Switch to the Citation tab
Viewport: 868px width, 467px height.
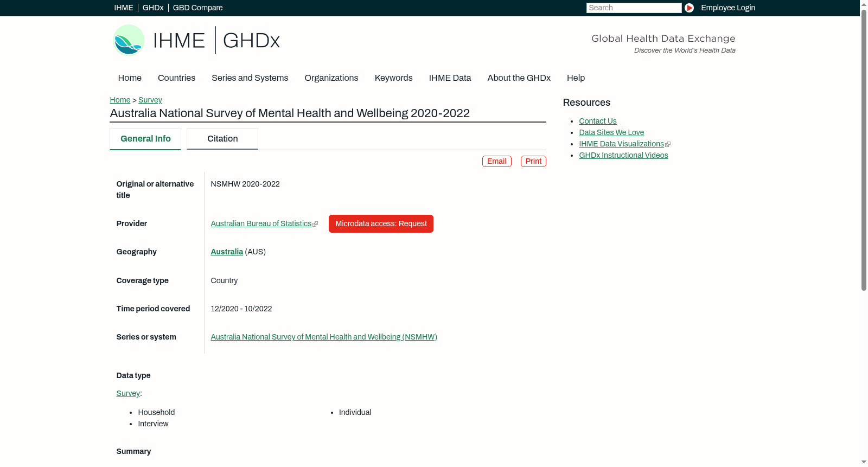tap(222, 139)
